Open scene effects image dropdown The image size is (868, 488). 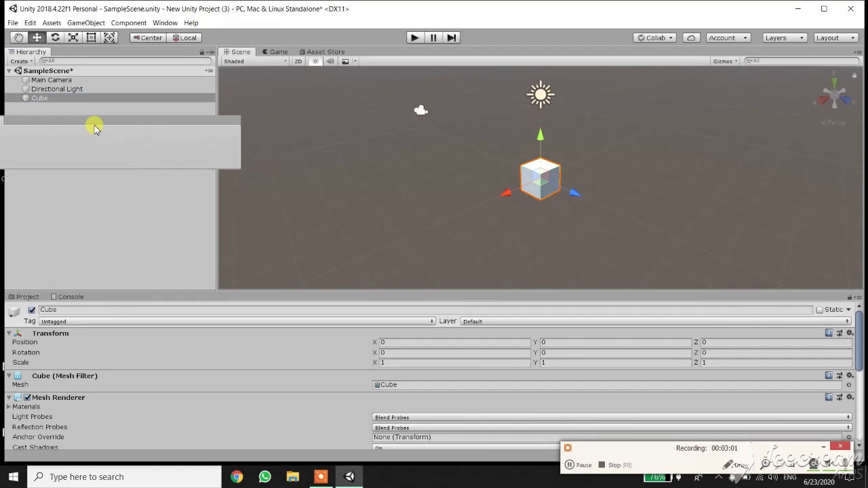coord(348,61)
